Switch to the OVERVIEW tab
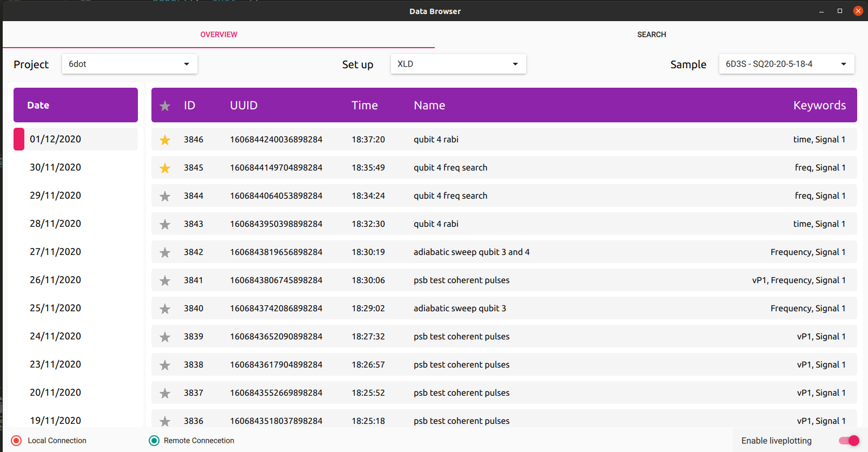The height and width of the screenshot is (452, 868). pos(218,35)
